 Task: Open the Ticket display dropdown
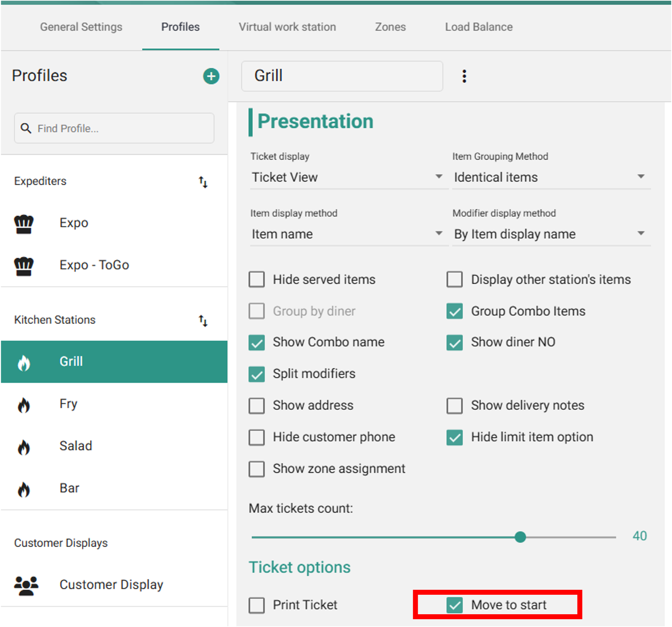click(347, 177)
